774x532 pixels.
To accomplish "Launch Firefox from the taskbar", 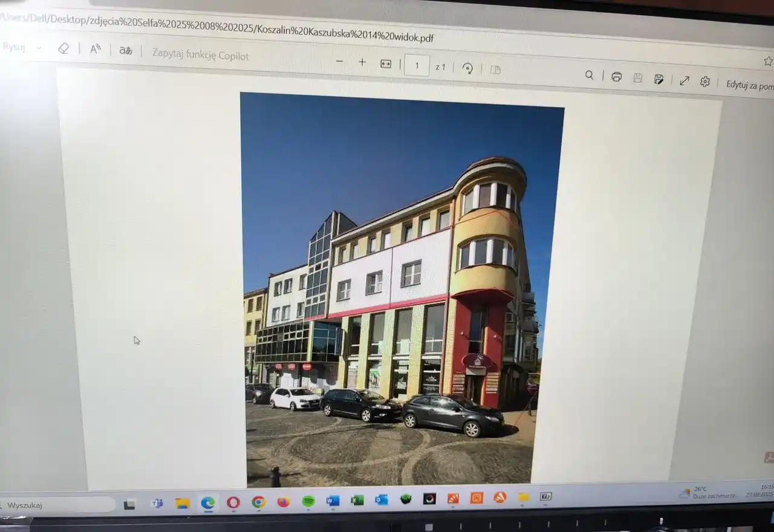I will (284, 502).
